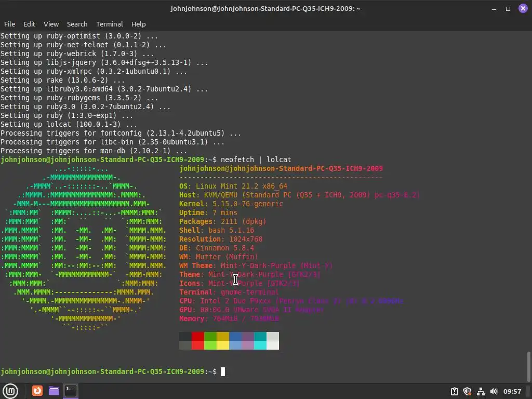Click the 'Setting up lolcat (100.0.1-3)' line
Image resolution: width=532 pixels, height=399 pixels.
[x=69, y=124]
